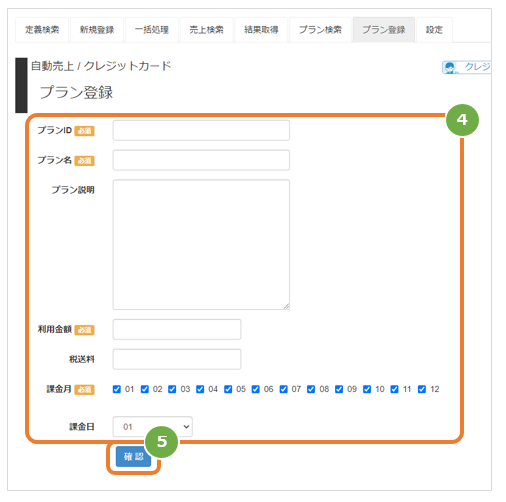Viewport: 506px width, 502px height.
Task: Open the 定義検索 tab
Action: click(42, 30)
